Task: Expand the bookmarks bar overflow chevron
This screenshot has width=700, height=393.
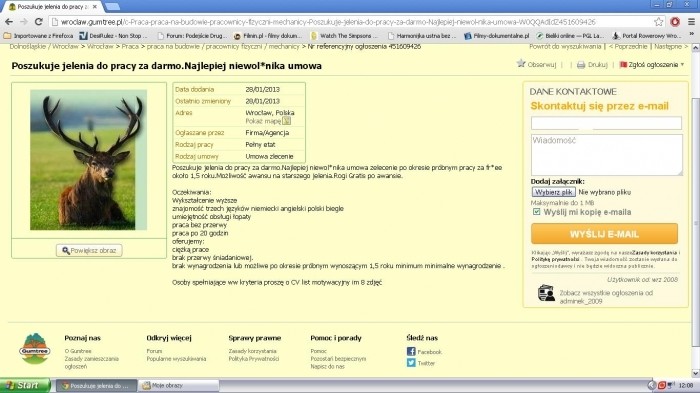Action: (x=692, y=35)
